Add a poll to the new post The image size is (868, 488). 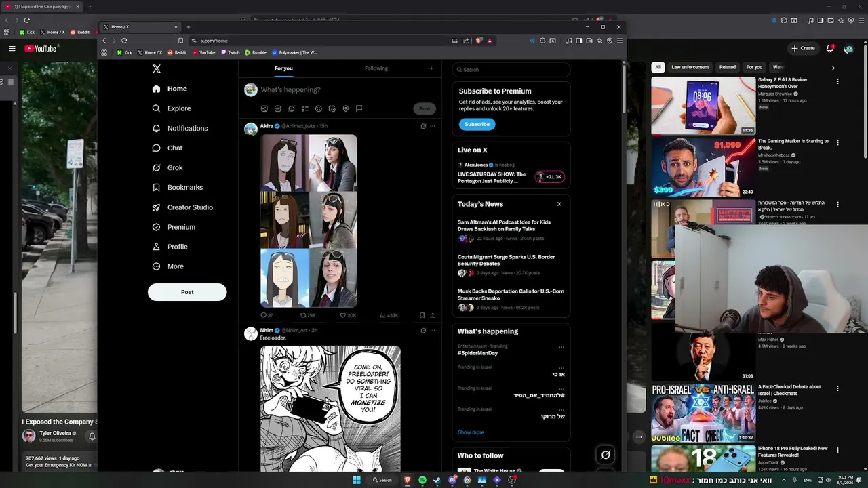305,108
